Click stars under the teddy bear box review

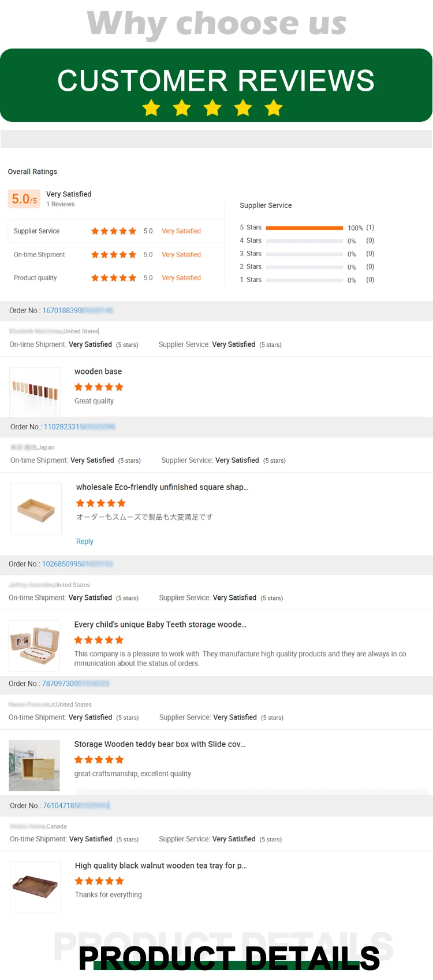(x=99, y=760)
